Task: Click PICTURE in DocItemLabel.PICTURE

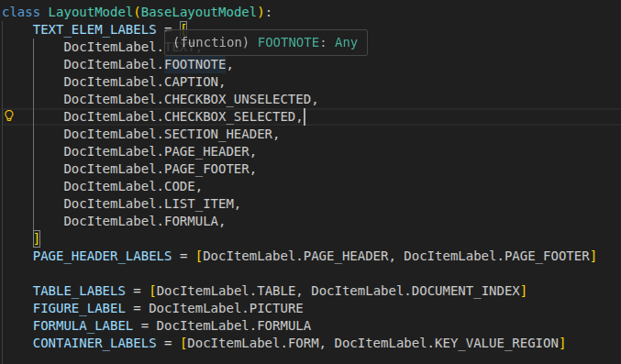Action: [x=276, y=309]
